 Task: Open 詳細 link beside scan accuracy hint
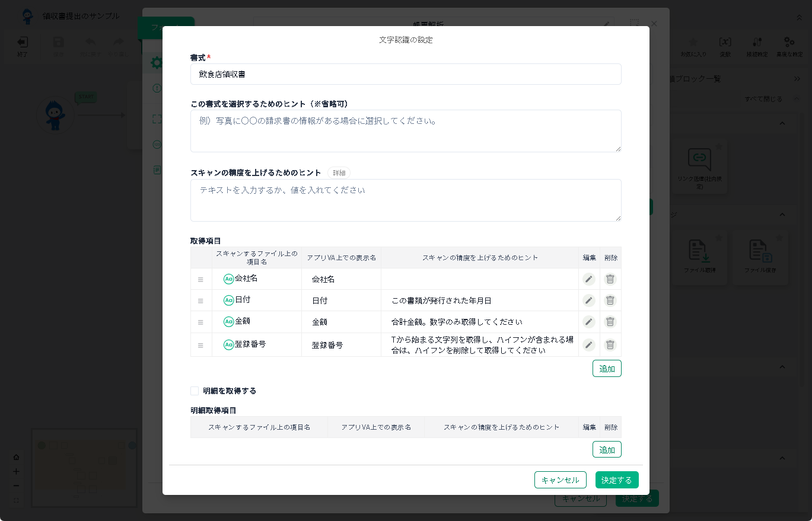pos(339,173)
